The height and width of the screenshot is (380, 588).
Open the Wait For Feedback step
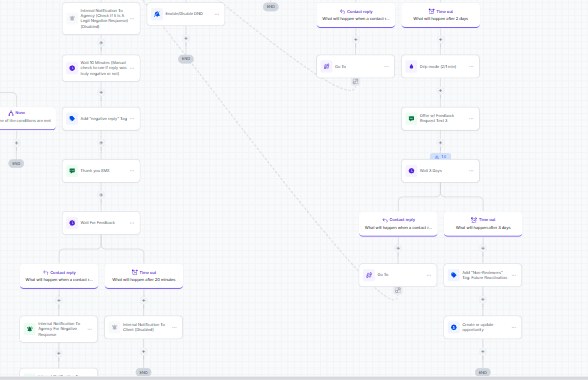pyautogui.click(x=101, y=223)
